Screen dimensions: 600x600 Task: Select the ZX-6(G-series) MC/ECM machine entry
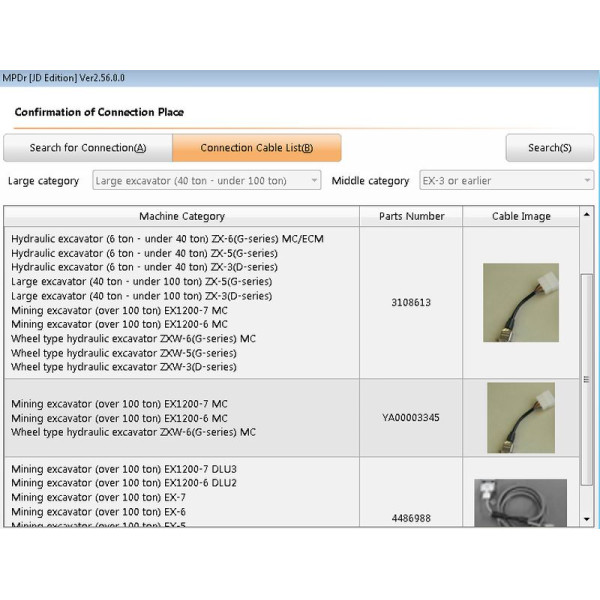(167, 239)
